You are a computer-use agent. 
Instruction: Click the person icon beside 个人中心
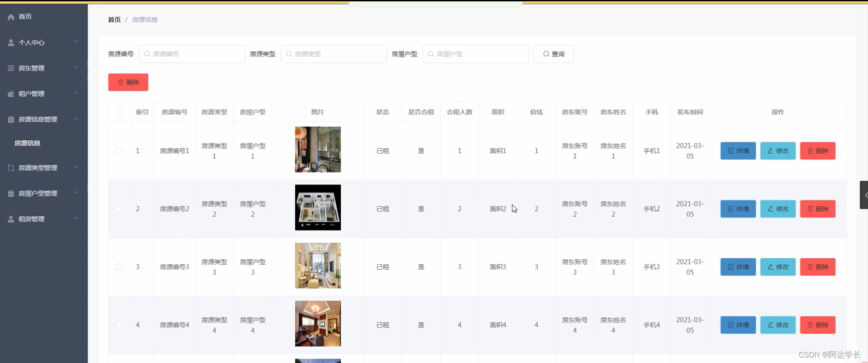pyautogui.click(x=11, y=42)
